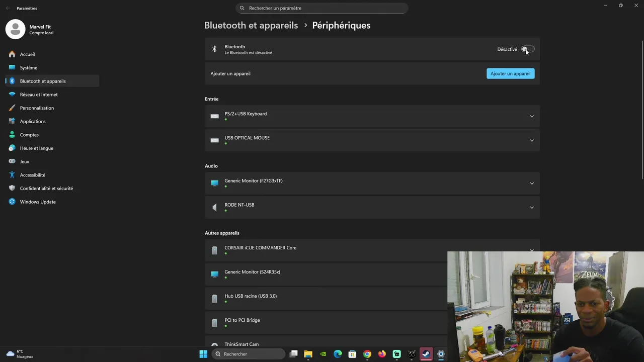Open Steam from the taskbar
The height and width of the screenshot is (362, 644).
pos(426,354)
